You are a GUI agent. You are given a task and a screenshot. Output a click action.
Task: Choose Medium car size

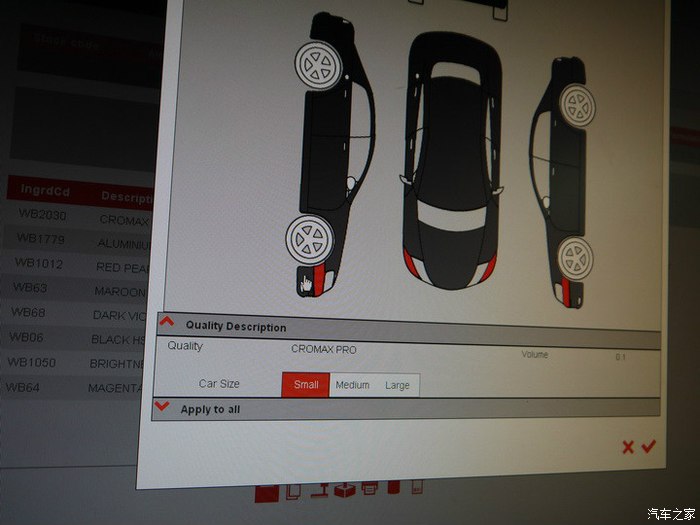tap(352, 385)
